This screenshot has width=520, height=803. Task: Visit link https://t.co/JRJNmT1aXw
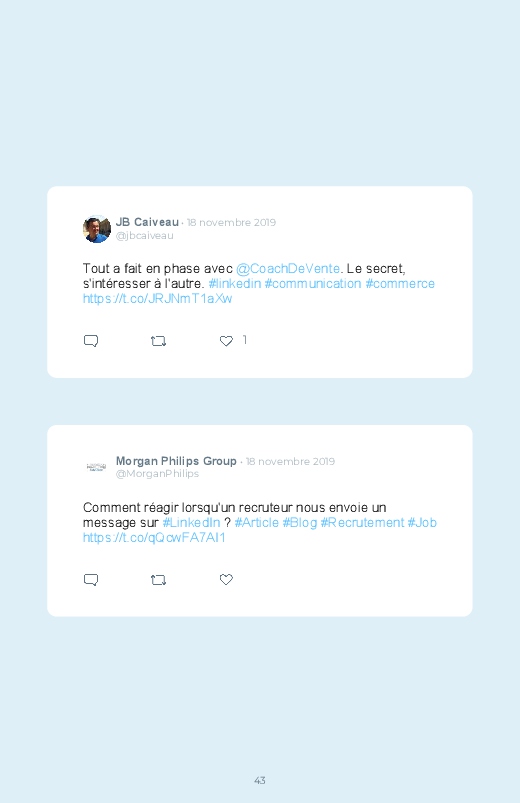158,298
